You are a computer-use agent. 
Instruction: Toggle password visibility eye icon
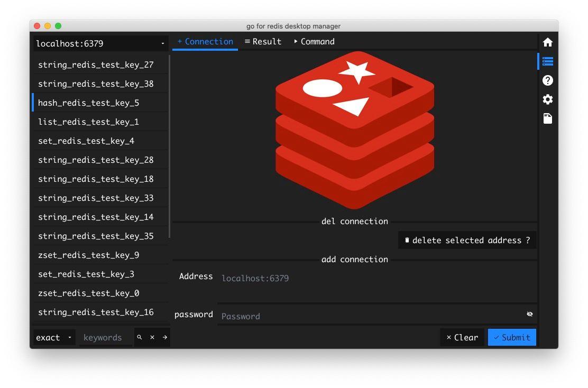click(x=529, y=314)
